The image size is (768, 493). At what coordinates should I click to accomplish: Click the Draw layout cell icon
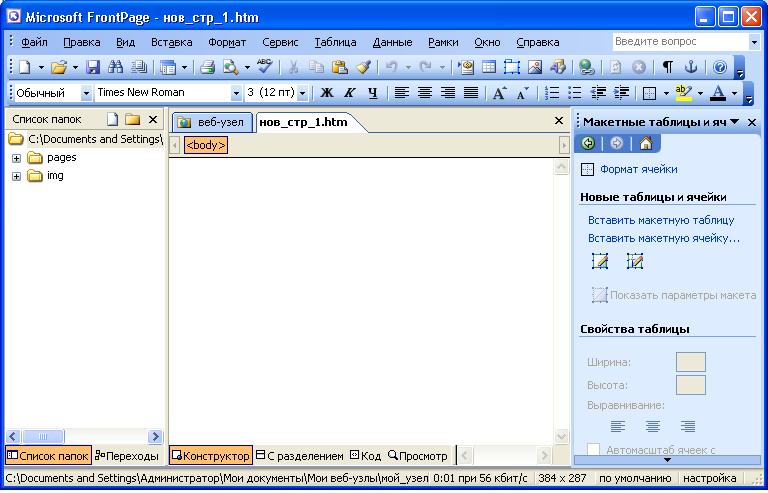pos(635,261)
